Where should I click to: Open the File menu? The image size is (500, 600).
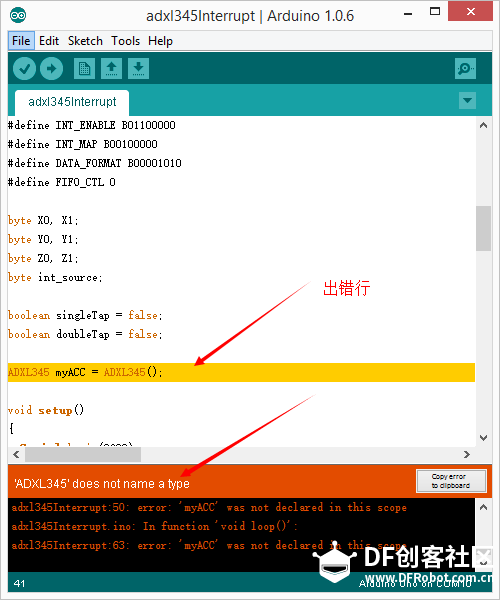point(21,41)
